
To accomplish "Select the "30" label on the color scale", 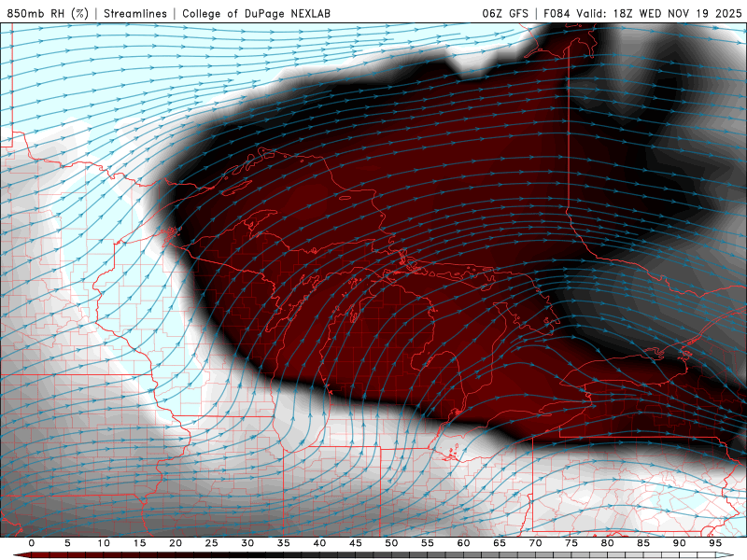I will pos(247,543).
